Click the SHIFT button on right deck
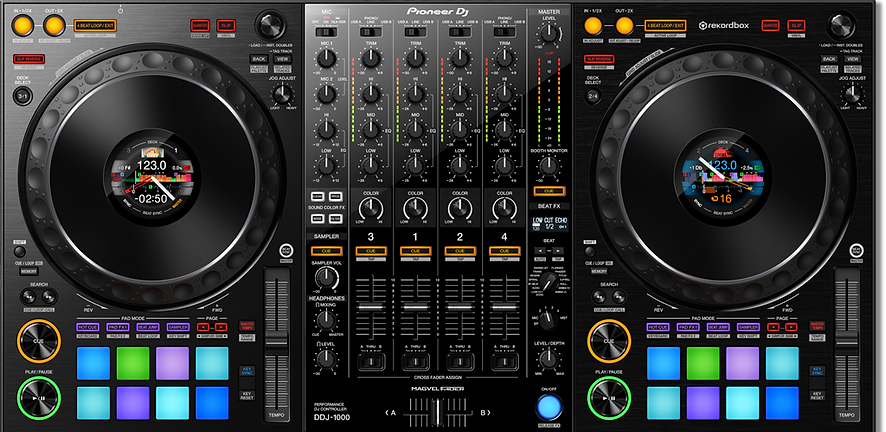Screen dimensions: 886x432 coord(590,252)
